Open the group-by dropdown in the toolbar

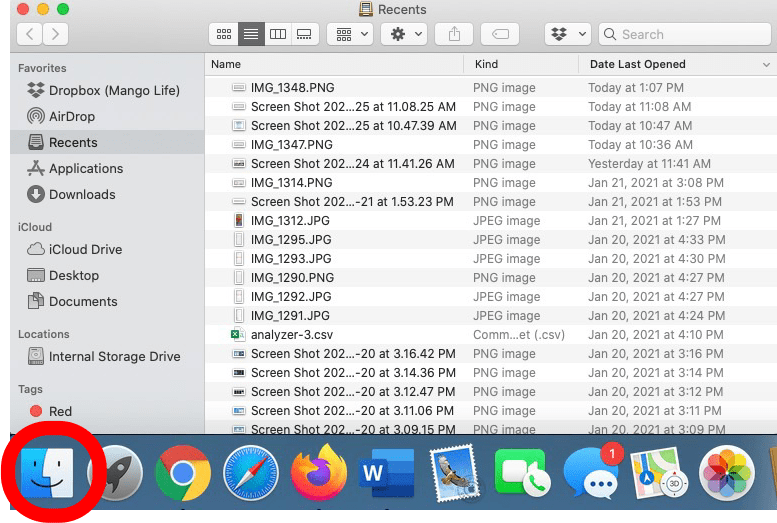tap(352, 34)
